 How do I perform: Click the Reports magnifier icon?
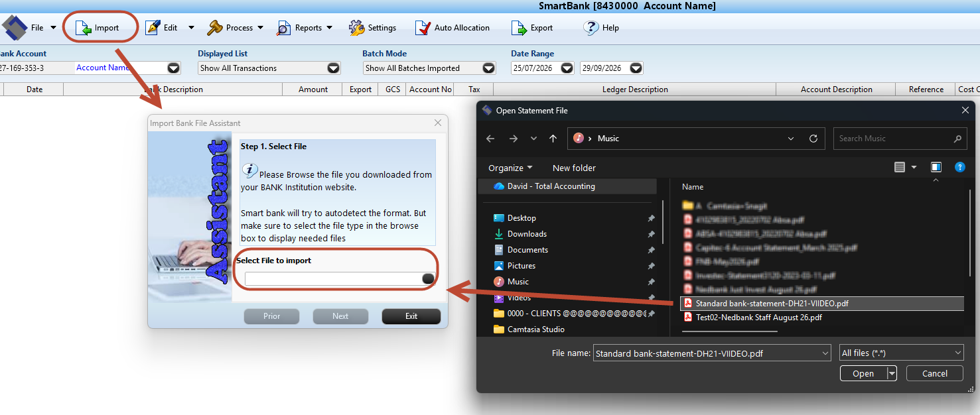(284, 28)
